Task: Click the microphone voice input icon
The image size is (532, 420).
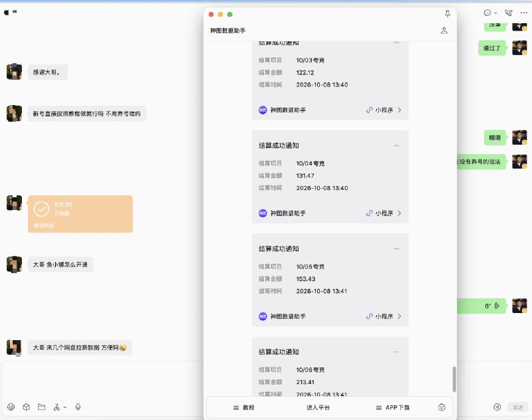Action: coord(78,407)
